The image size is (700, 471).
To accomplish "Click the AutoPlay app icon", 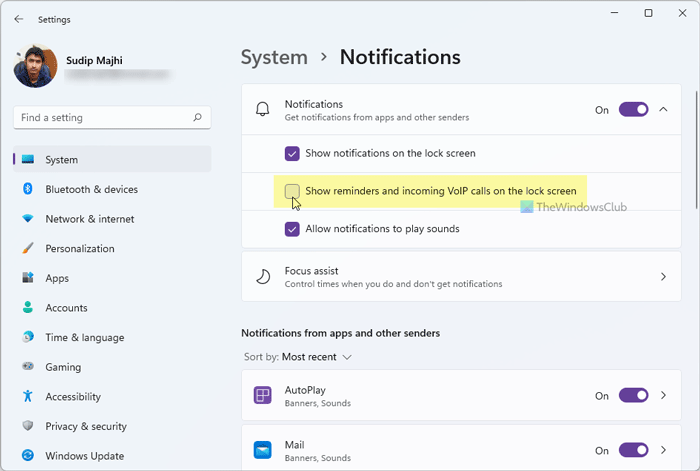I will (262, 396).
